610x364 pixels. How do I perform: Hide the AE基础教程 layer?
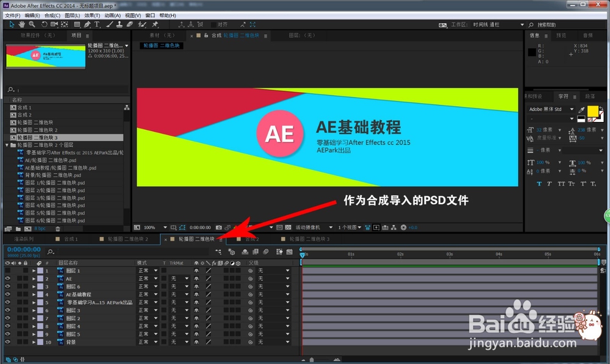(7, 294)
